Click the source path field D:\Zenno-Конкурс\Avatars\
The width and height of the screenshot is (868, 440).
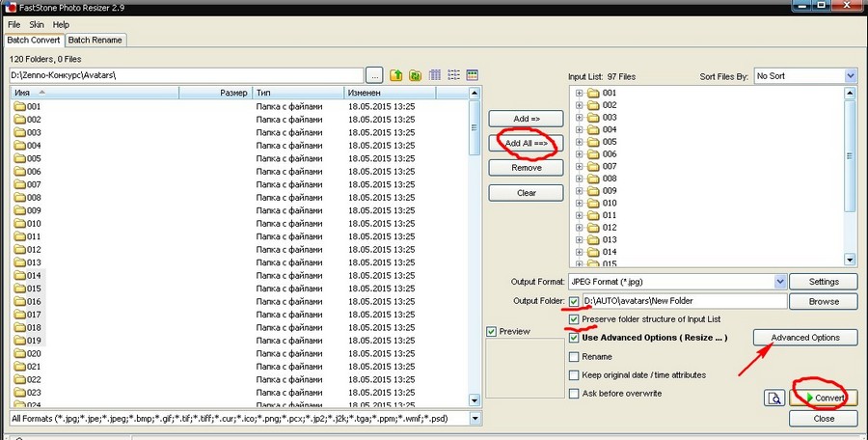pyautogui.click(x=186, y=75)
